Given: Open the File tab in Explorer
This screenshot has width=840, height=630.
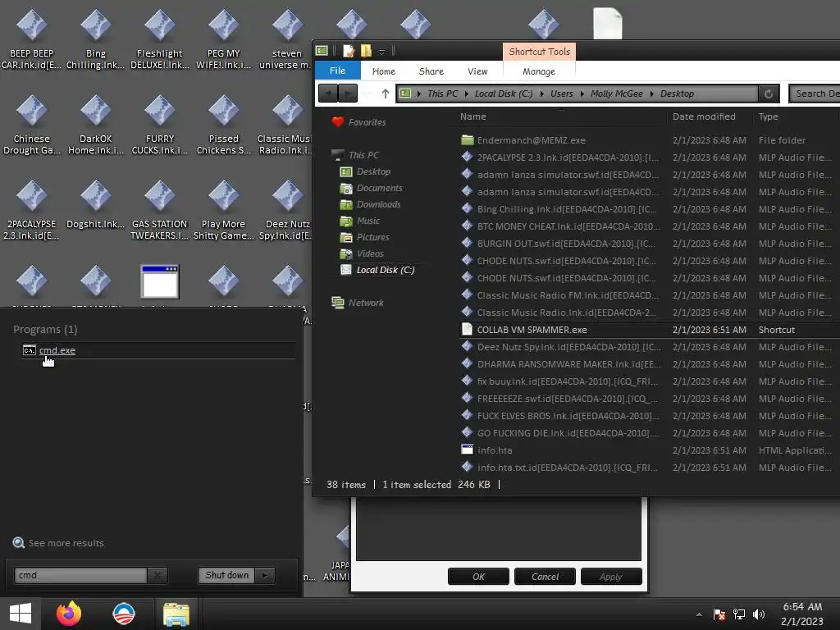Looking at the screenshot, I should pos(337,71).
